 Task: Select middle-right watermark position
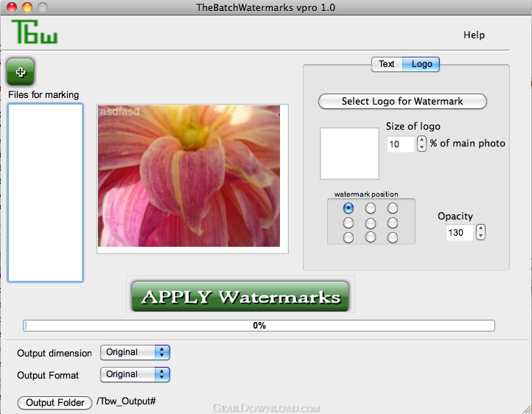click(393, 222)
